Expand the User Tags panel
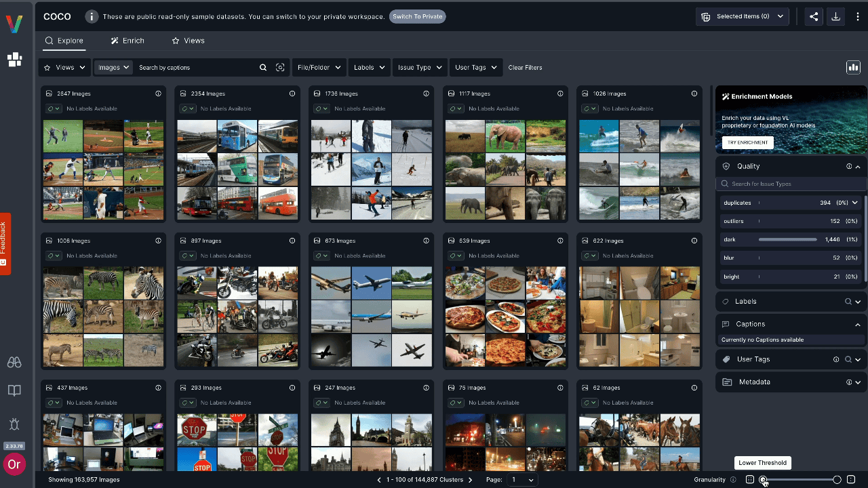The width and height of the screenshot is (868, 488). pyautogui.click(x=858, y=360)
